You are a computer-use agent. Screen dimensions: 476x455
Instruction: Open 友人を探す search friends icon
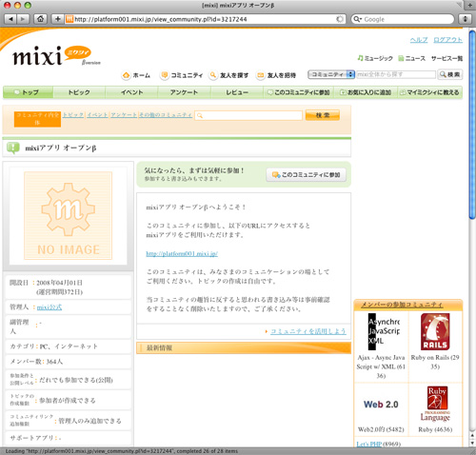(x=213, y=75)
